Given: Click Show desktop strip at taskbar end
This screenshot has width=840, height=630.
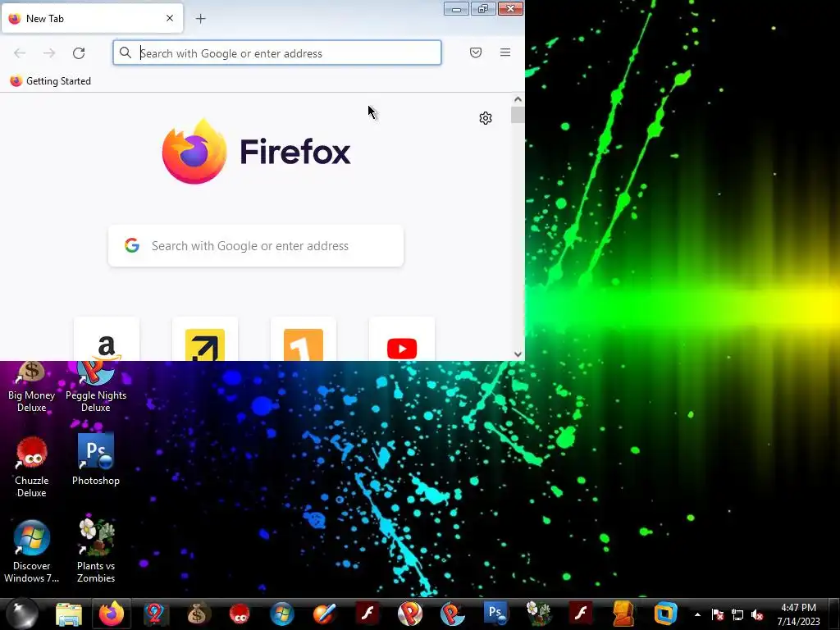Looking at the screenshot, I should (x=834, y=614).
